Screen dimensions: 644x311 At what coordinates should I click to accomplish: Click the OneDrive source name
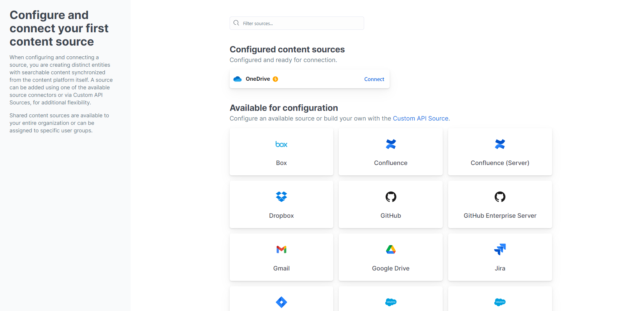[x=258, y=79]
